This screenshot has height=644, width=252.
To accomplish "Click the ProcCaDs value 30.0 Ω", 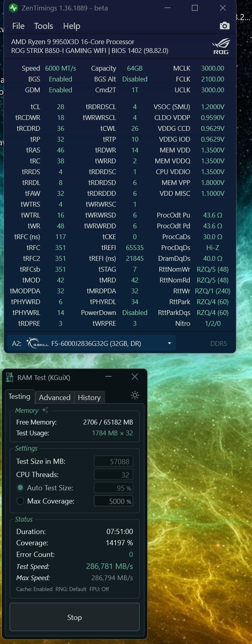I will (213, 237).
